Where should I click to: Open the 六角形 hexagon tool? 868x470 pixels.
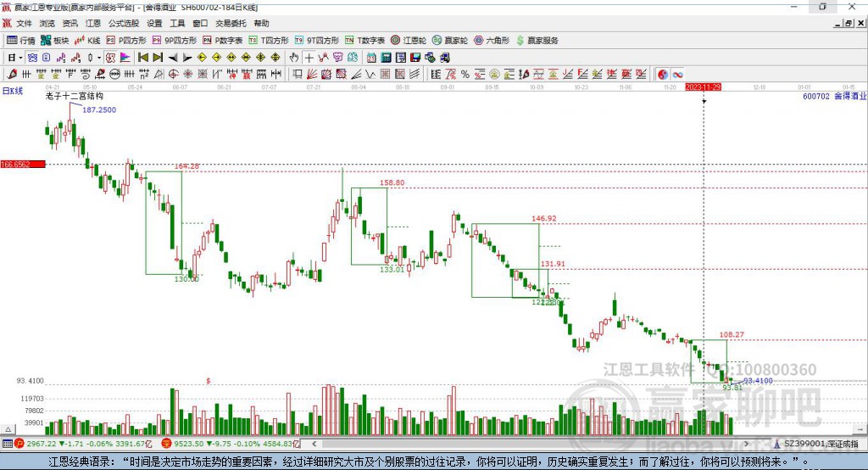click(492, 41)
